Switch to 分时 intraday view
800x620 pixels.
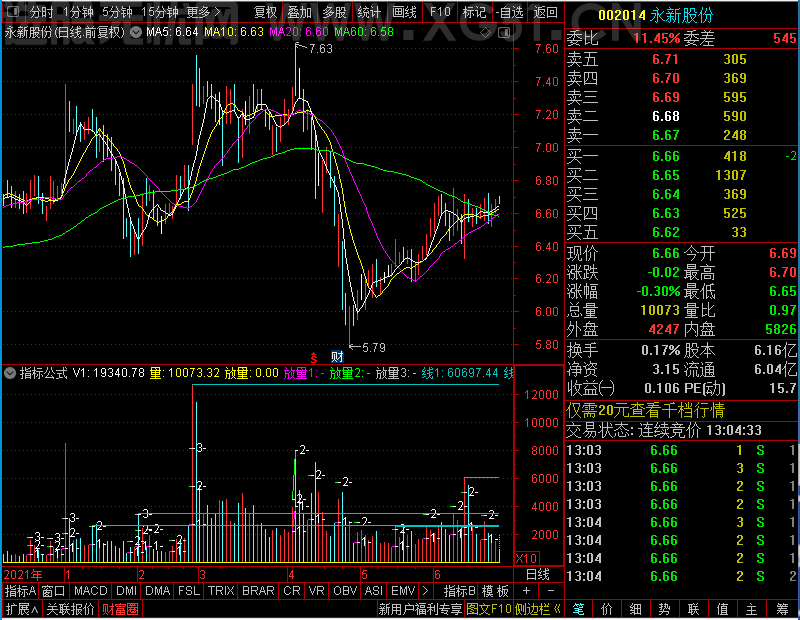[42, 12]
